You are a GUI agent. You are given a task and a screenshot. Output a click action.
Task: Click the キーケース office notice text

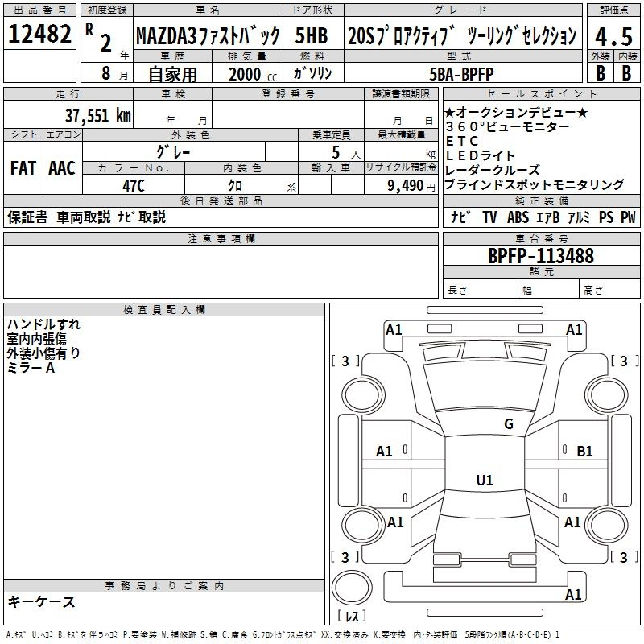click(41, 602)
